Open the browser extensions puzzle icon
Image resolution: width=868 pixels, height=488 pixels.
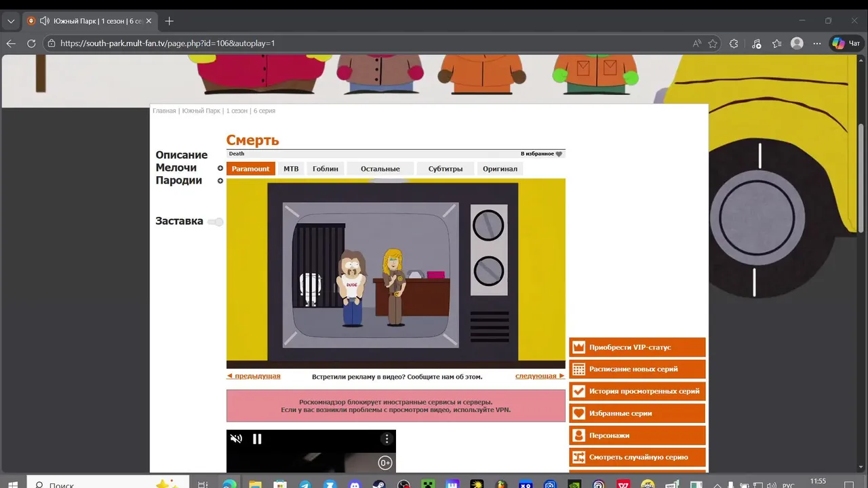[734, 43]
